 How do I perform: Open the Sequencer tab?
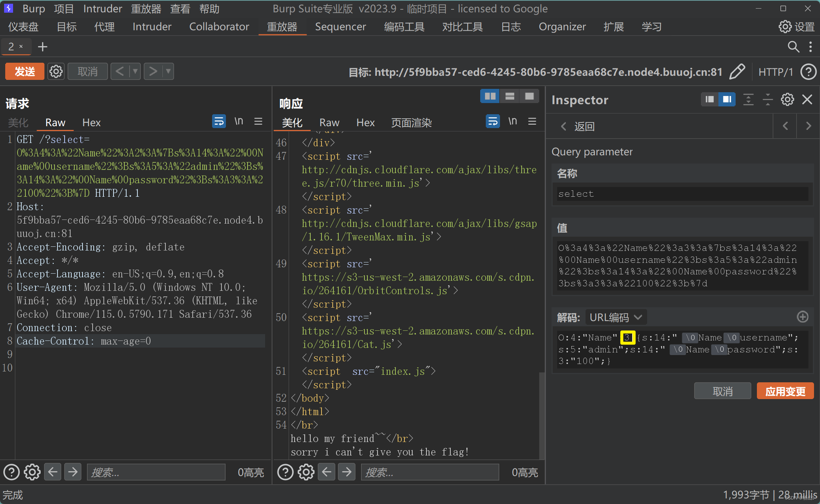[x=340, y=27]
